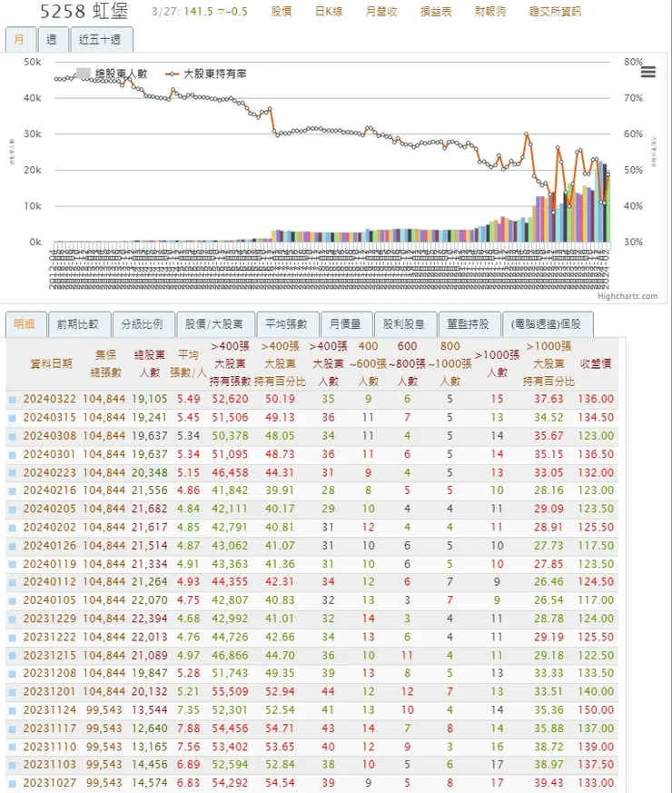Go to the 日K線 link
This screenshot has height=793, width=672.
tap(329, 12)
